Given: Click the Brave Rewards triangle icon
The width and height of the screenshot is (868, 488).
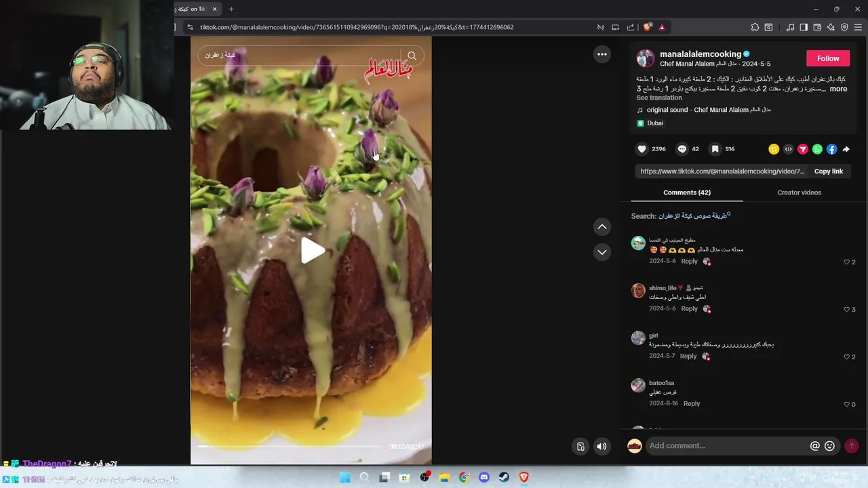Looking at the screenshot, I should coord(662,27).
